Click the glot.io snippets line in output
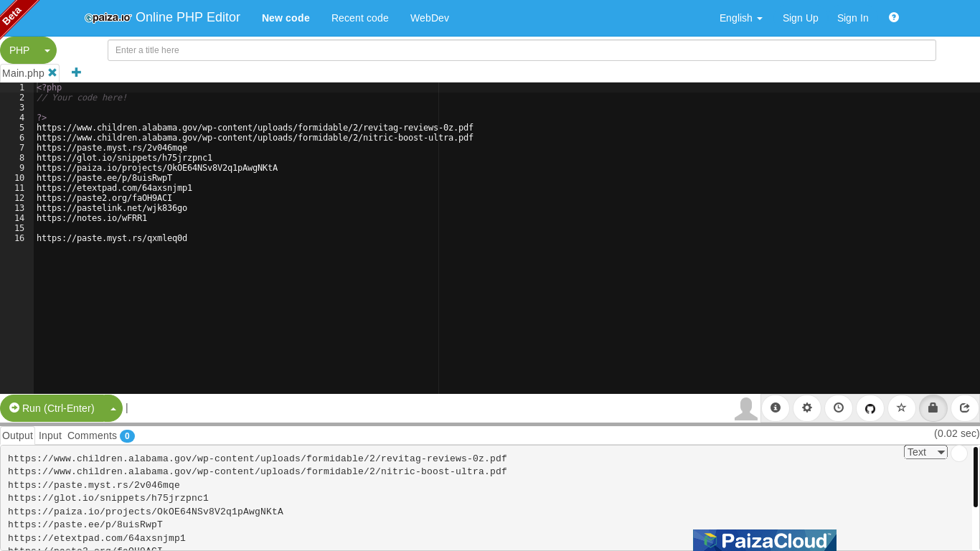The height and width of the screenshot is (551, 980). [x=108, y=498]
